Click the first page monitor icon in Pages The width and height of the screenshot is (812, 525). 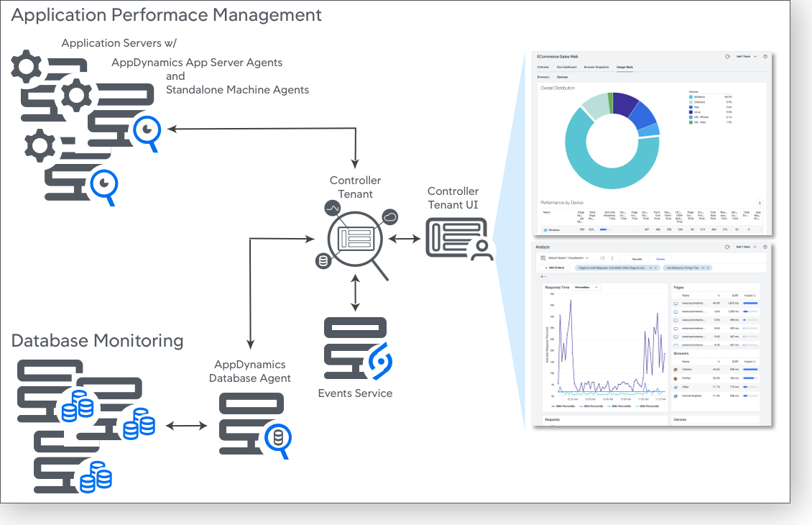[675, 303]
